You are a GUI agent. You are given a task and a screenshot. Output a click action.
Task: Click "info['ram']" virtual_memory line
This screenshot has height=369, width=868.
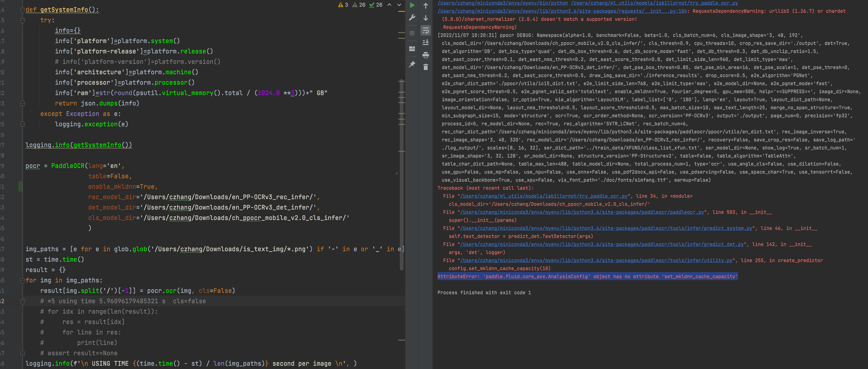coord(191,93)
